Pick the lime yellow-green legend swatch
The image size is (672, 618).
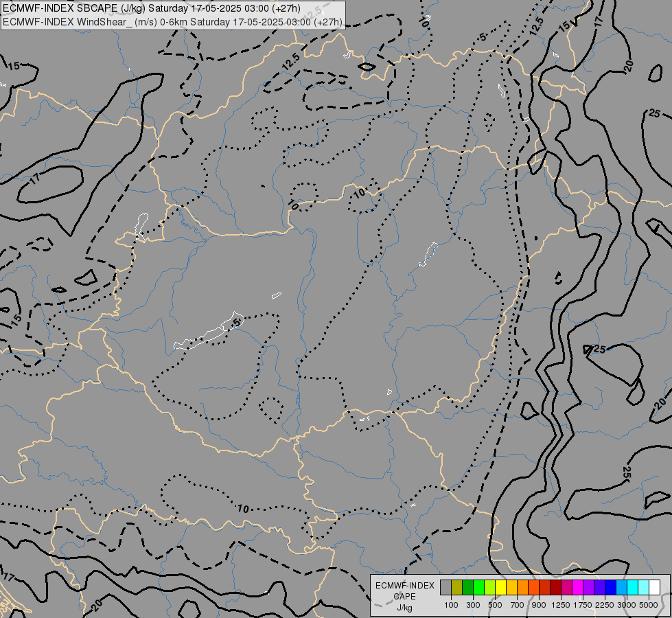pos(490,588)
